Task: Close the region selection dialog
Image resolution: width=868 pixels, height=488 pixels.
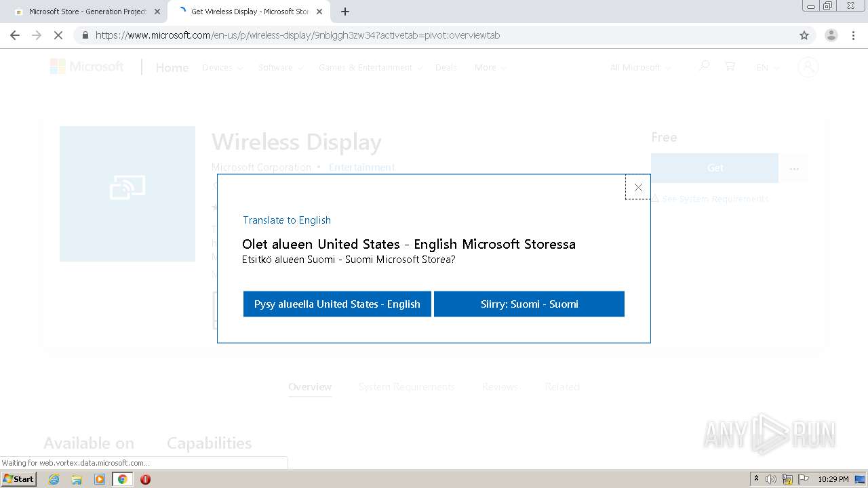Action: 638,188
